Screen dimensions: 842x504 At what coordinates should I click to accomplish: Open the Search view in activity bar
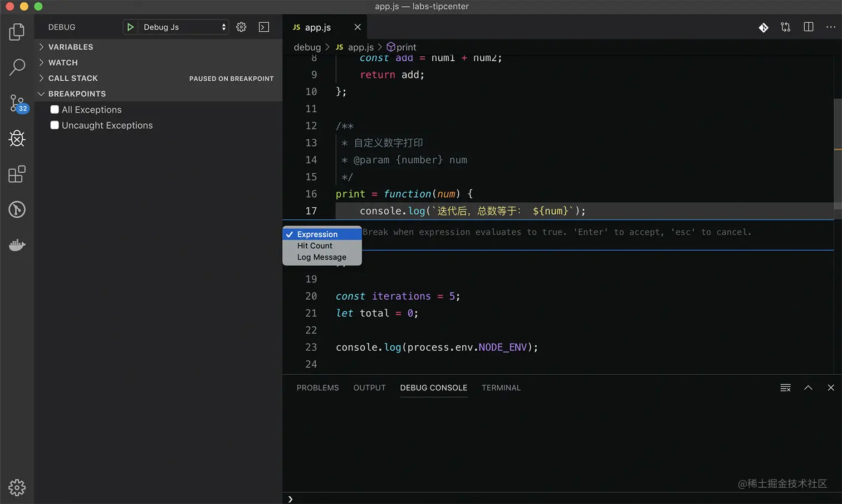pyautogui.click(x=17, y=67)
